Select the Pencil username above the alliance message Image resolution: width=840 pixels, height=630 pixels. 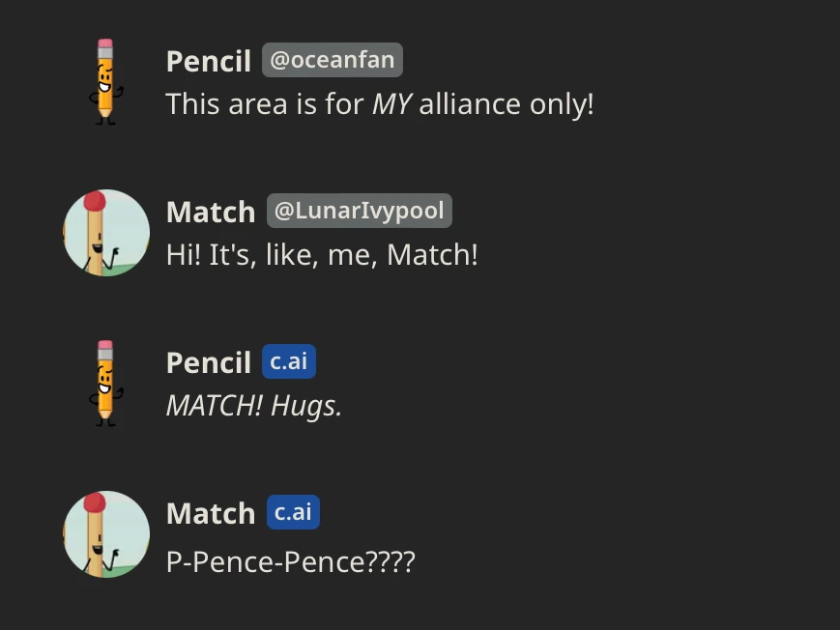(x=208, y=60)
